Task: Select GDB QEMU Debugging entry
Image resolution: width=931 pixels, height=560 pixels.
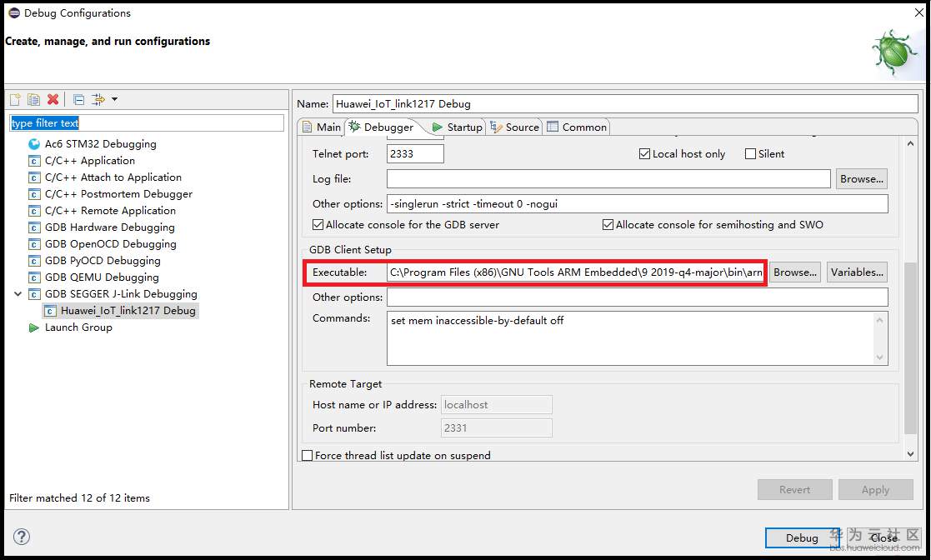Action: tap(102, 277)
